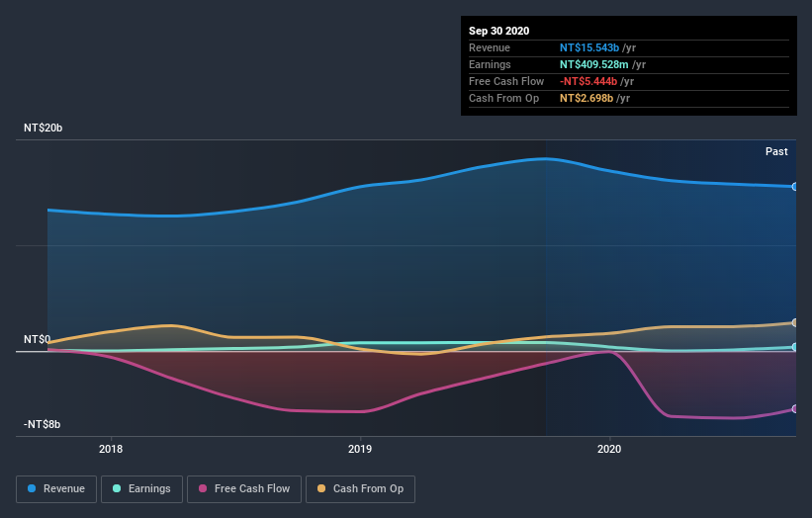Click the NT$20b y-axis label
The image size is (812, 518).
tap(43, 128)
